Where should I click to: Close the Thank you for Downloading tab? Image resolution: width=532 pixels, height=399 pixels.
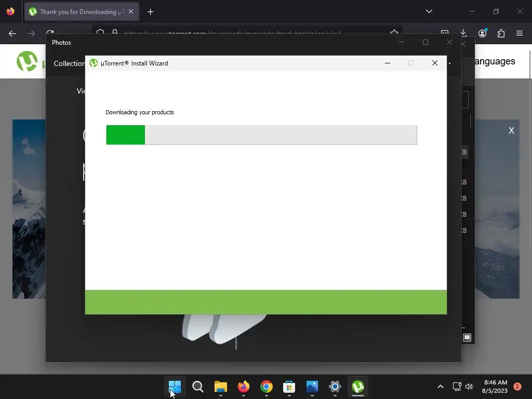click(x=131, y=11)
